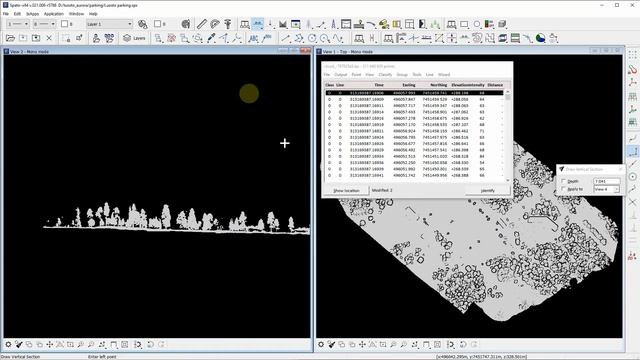Close the Draw Vertical Section dialog
640x360 pixels.
coord(620,169)
